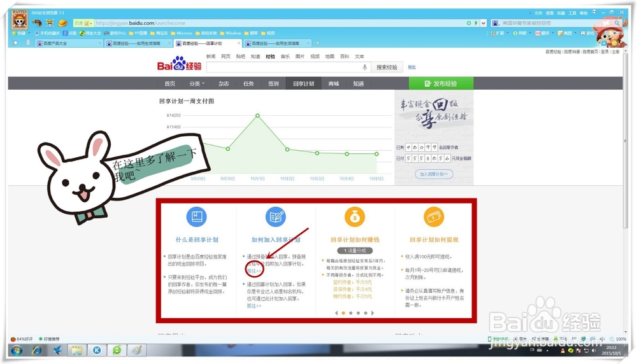Open the file explorer taskbar icon
The height and width of the screenshot is (364, 637).
[77, 350]
